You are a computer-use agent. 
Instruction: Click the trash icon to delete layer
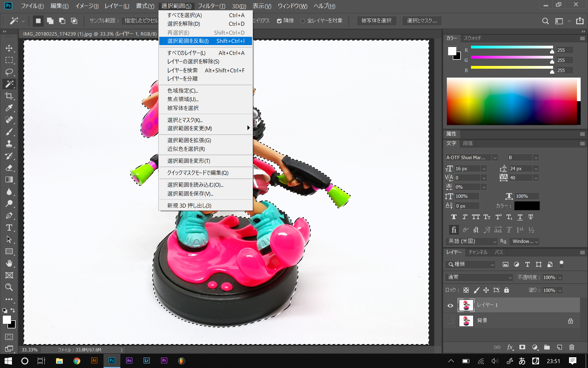click(572, 347)
